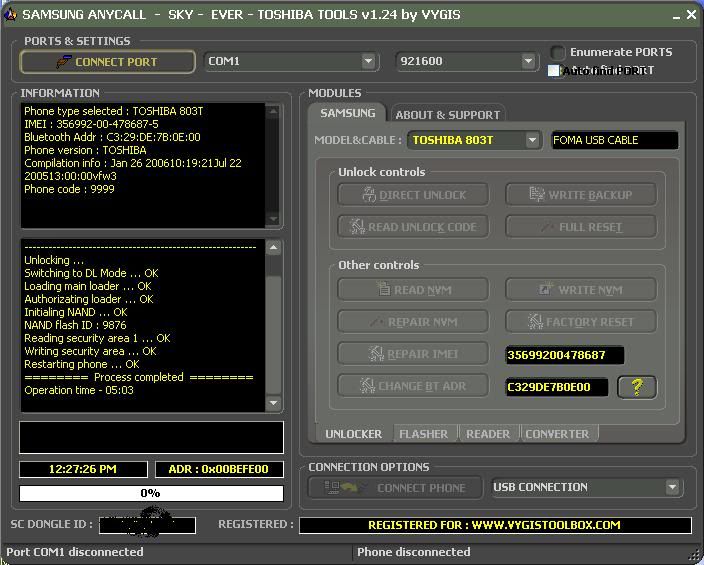Click the WRITE NVM button
Image resolution: width=704 pixels, height=565 pixels.
(581, 290)
